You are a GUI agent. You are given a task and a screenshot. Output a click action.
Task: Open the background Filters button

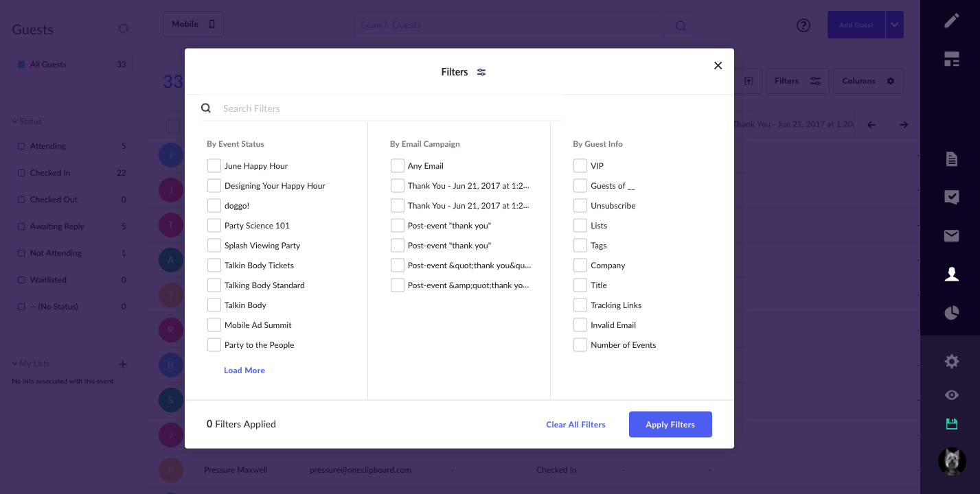pyautogui.click(x=797, y=81)
